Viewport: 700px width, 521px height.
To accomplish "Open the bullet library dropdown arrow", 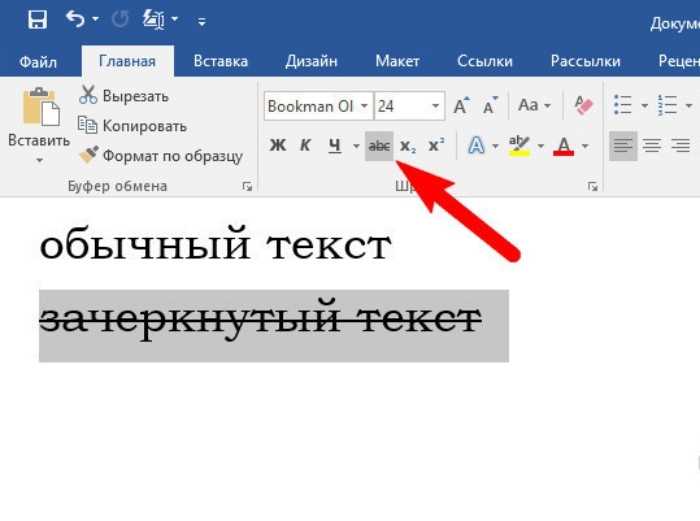I will tap(645, 106).
